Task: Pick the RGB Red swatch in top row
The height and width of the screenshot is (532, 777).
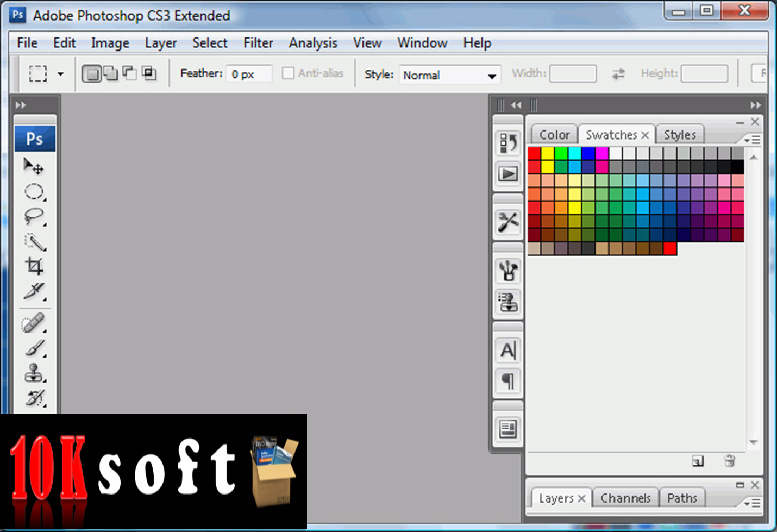Action: (534, 153)
